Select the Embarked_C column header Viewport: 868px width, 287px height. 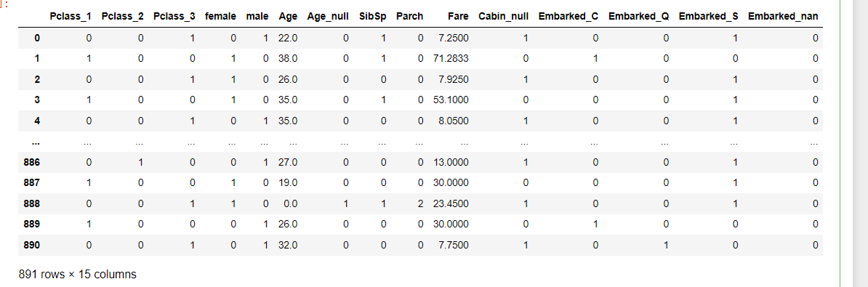pyautogui.click(x=568, y=17)
